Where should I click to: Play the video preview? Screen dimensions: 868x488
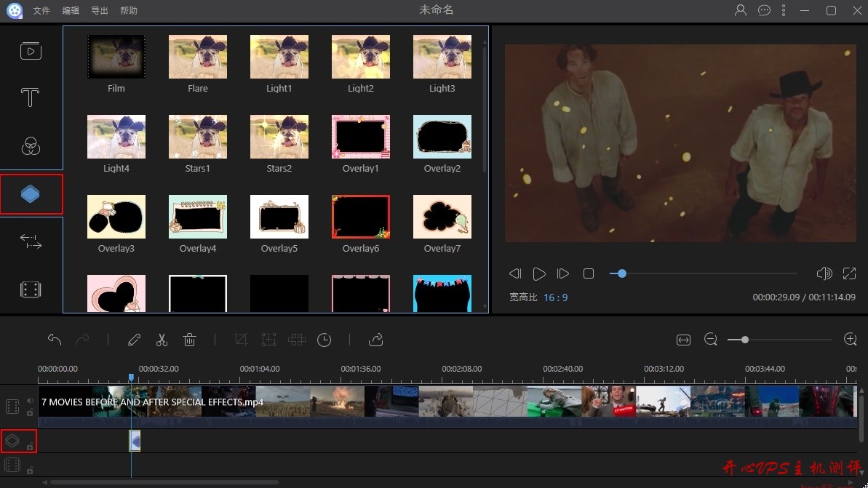click(539, 273)
